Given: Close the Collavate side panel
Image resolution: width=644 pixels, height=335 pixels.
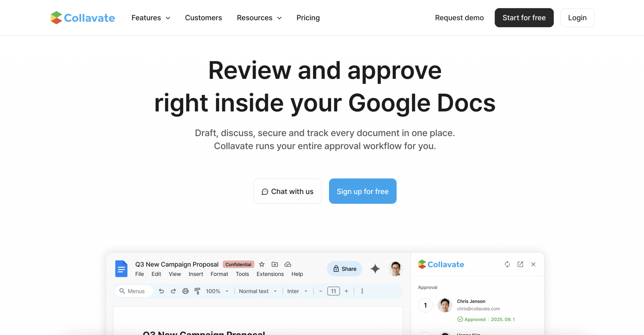Looking at the screenshot, I should pos(533,264).
